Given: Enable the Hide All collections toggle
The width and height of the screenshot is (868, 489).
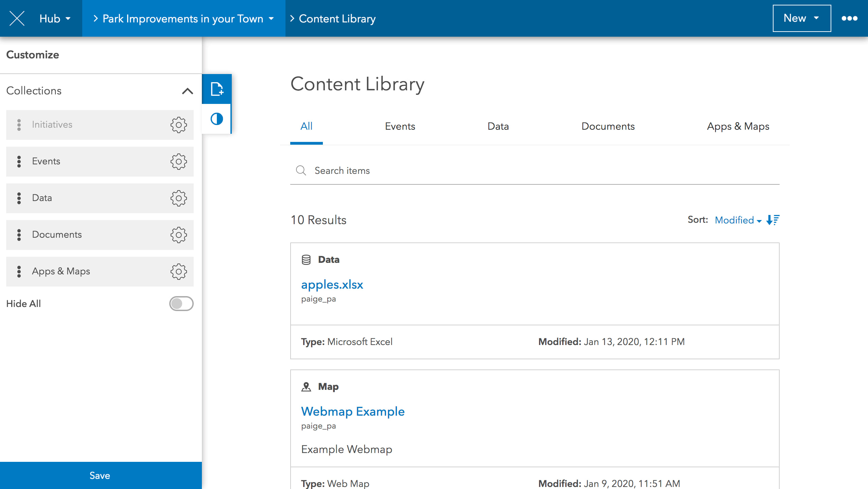Looking at the screenshot, I should click(x=181, y=303).
